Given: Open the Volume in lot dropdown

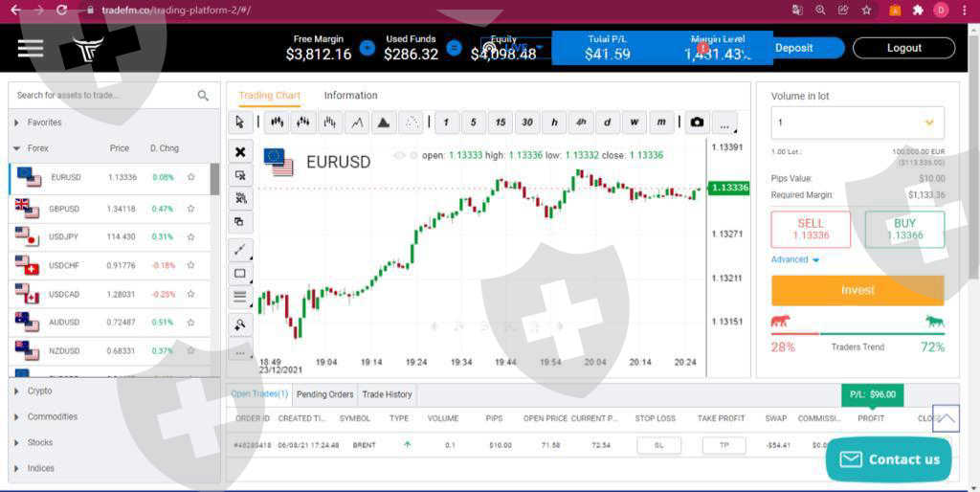Looking at the screenshot, I should [x=857, y=123].
